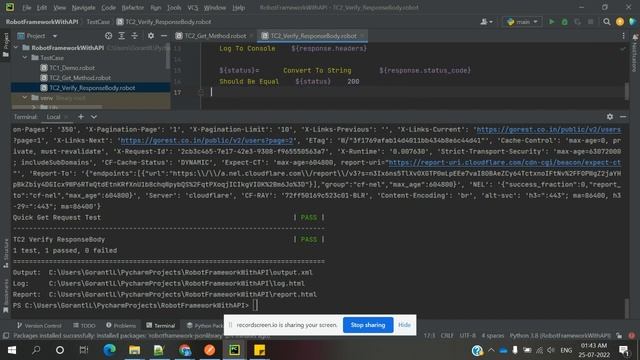Viewport: 640px width, 360px height.
Task: Open the Edit menu
Action: pos(42,7)
